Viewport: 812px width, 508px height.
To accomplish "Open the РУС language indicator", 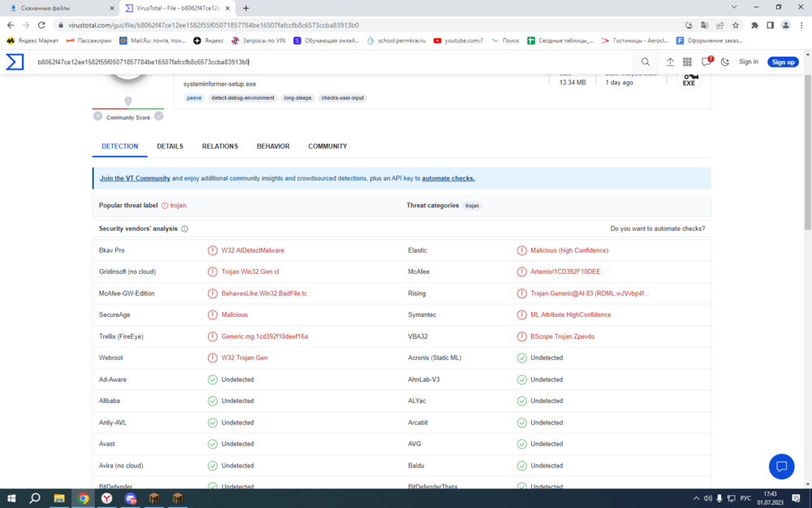I will [x=745, y=499].
